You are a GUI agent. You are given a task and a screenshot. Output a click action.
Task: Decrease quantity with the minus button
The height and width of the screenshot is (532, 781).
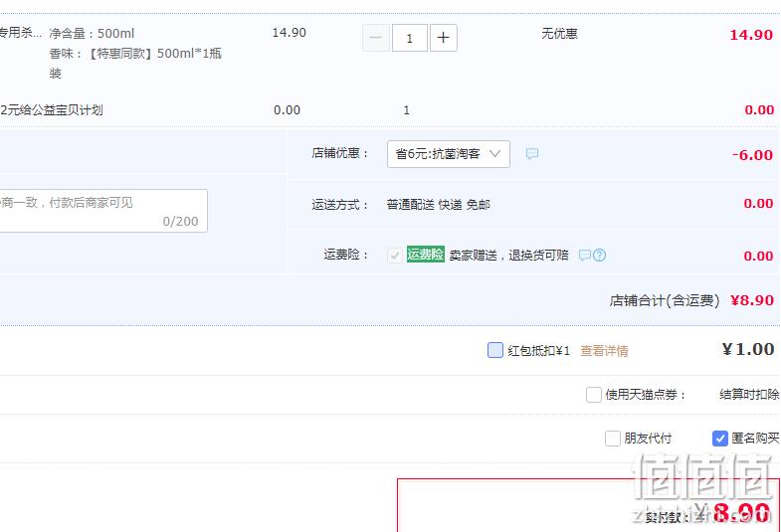[376, 38]
